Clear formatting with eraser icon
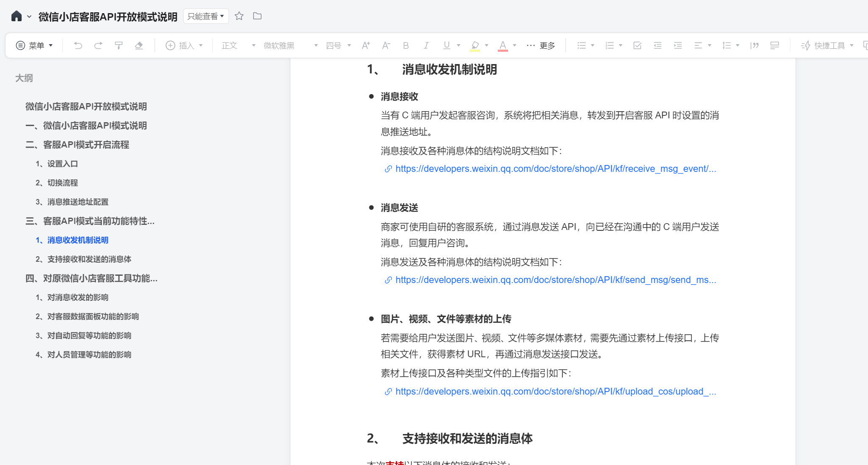 (139, 45)
